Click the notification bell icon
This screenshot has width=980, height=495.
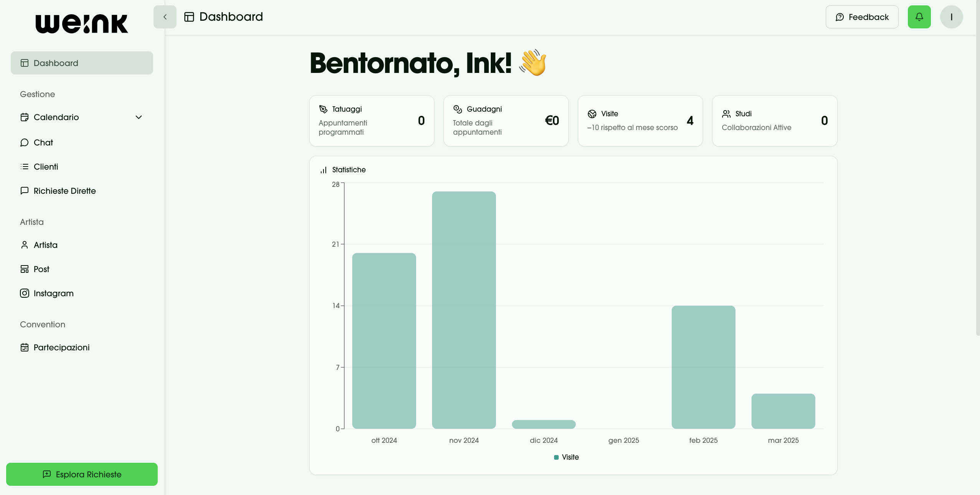coord(919,17)
